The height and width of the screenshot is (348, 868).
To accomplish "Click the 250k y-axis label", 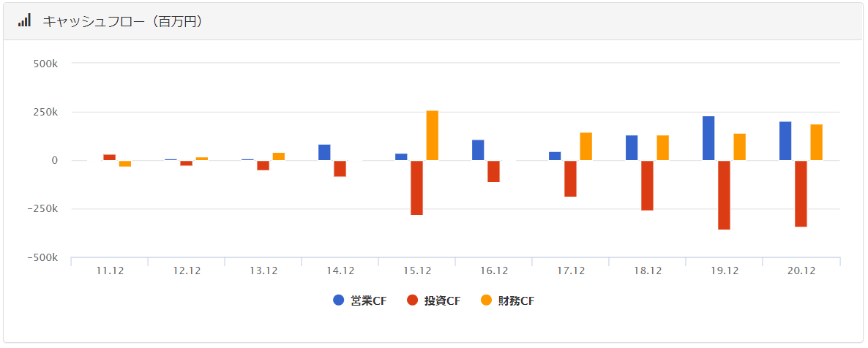I will [x=46, y=113].
